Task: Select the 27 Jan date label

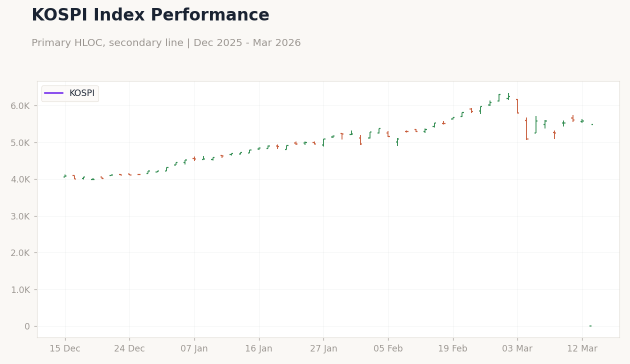Action: (324, 348)
